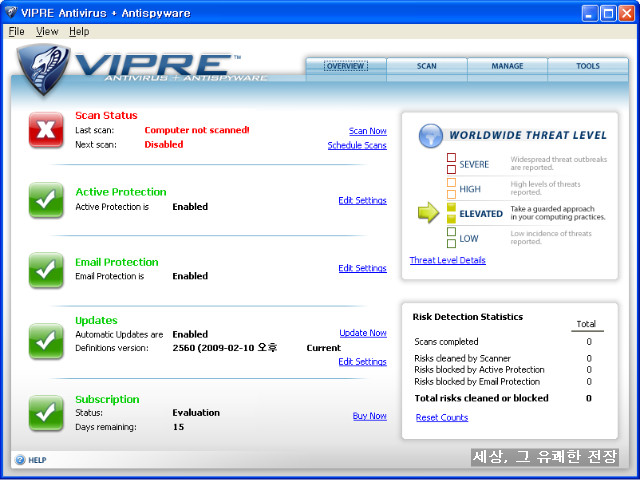Click the Scan Status heading
The width and height of the screenshot is (640, 480).
106,116
